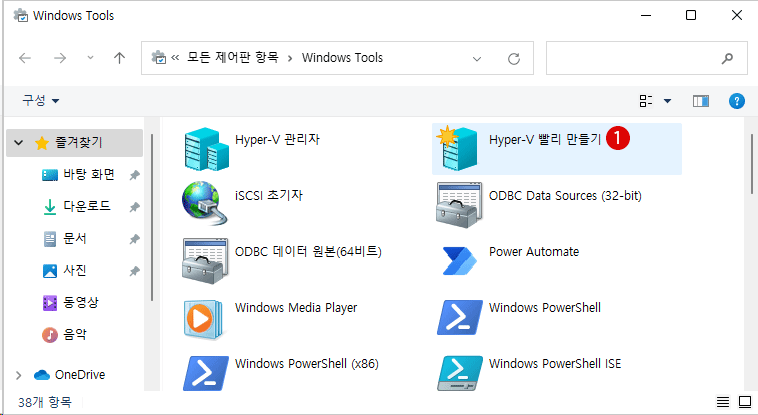758x415 pixels.
Task: Click the 문서 document icon in sidebar
Action: tap(50, 239)
